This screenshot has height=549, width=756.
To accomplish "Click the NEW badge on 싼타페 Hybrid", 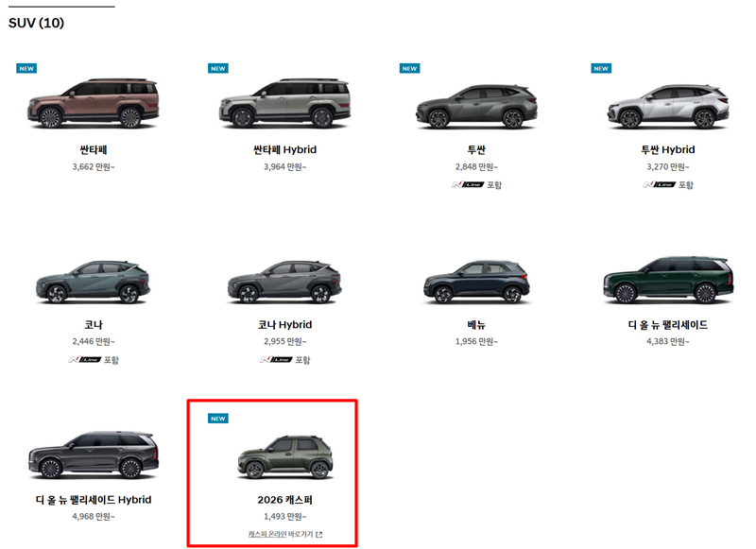I will tap(218, 68).
